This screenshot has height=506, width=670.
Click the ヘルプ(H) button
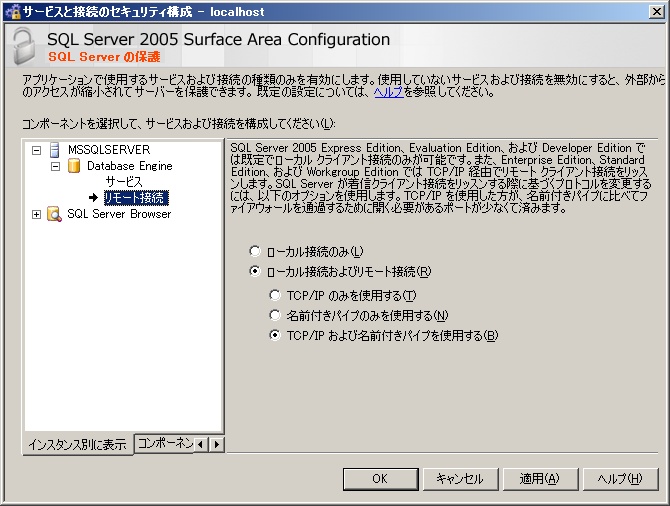point(620,479)
